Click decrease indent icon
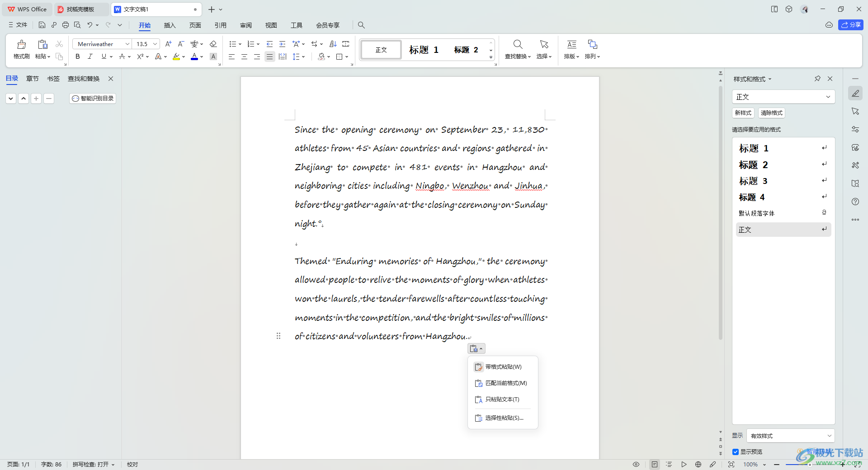 [269, 44]
